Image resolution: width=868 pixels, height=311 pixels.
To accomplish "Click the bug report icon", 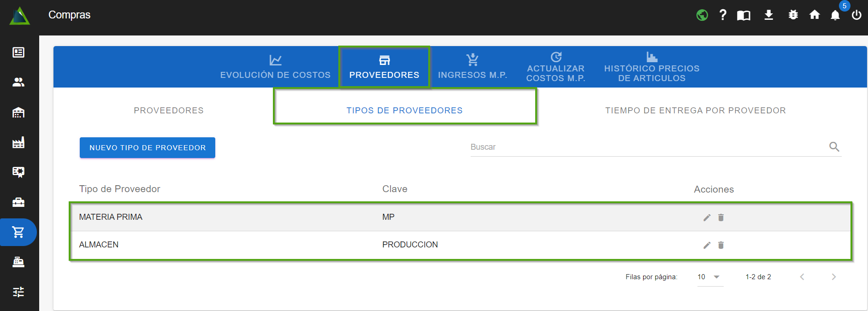I will 793,15.
